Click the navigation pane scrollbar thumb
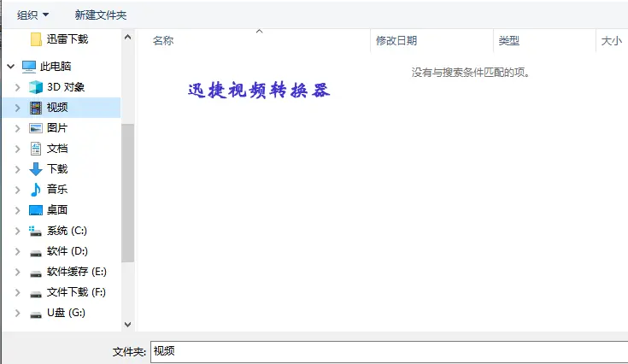This screenshot has height=364, width=628. click(x=128, y=193)
